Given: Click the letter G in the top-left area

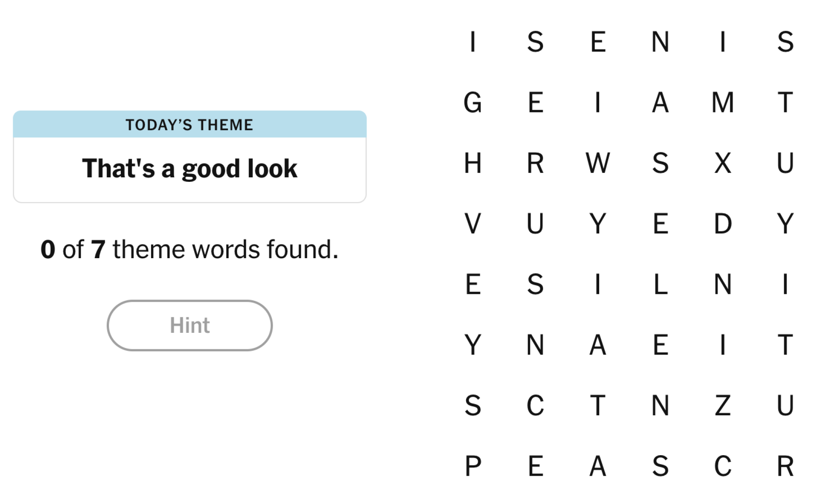Looking at the screenshot, I should click(473, 103).
